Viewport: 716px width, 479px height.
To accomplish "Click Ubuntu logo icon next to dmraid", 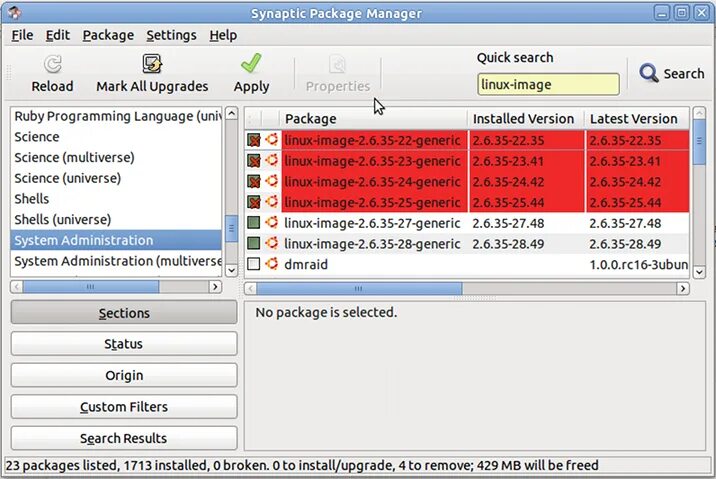I will click(272, 264).
